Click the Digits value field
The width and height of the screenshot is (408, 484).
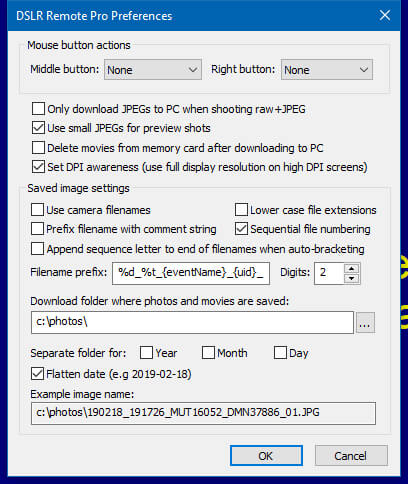(329, 273)
